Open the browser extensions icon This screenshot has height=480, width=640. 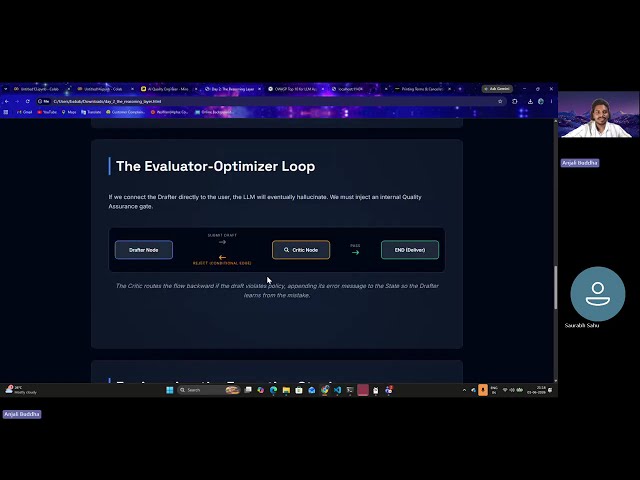click(515, 101)
